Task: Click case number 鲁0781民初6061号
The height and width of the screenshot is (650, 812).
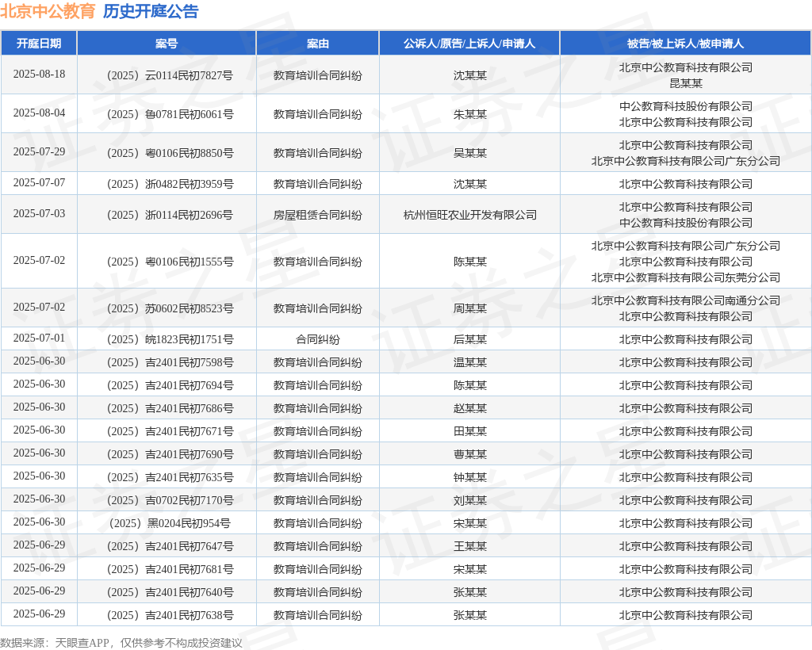Action: point(170,114)
